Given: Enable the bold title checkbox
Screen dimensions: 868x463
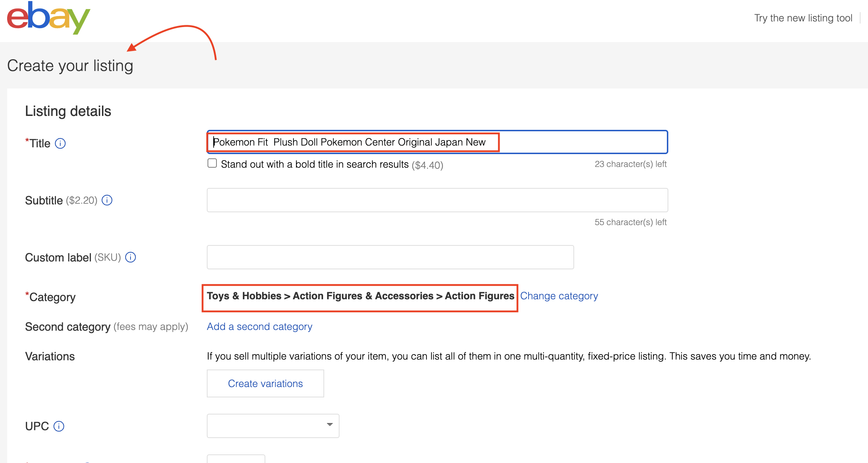Looking at the screenshot, I should [x=212, y=163].
